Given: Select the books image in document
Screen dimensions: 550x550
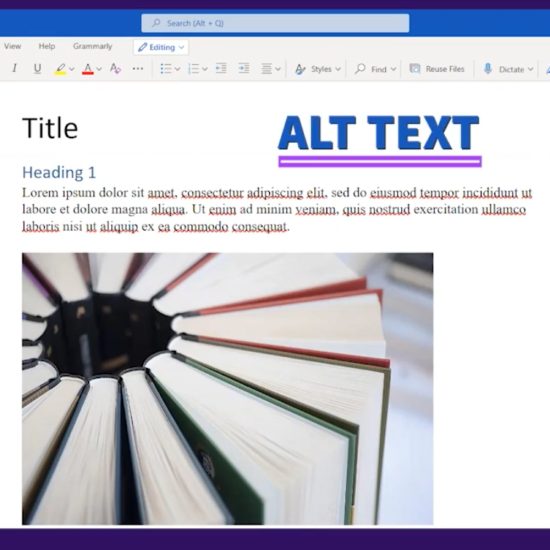Looking at the screenshot, I should click(x=228, y=389).
